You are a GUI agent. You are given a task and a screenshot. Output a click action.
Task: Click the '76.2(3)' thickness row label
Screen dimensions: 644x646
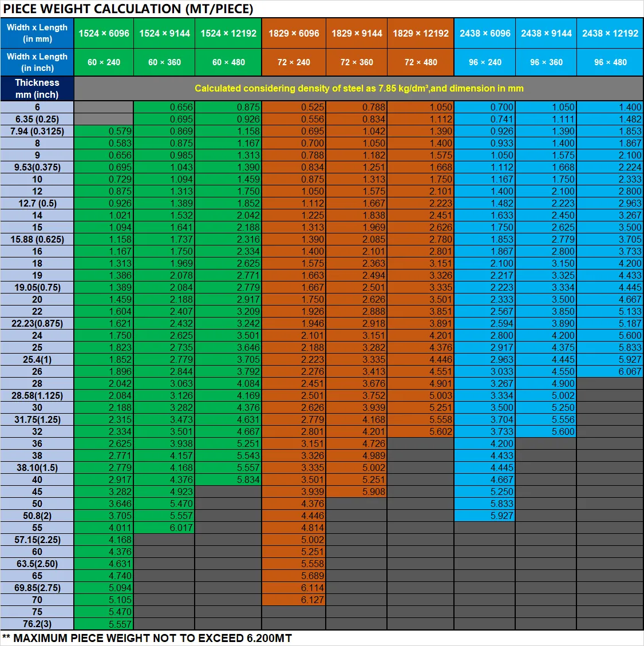tap(37, 624)
